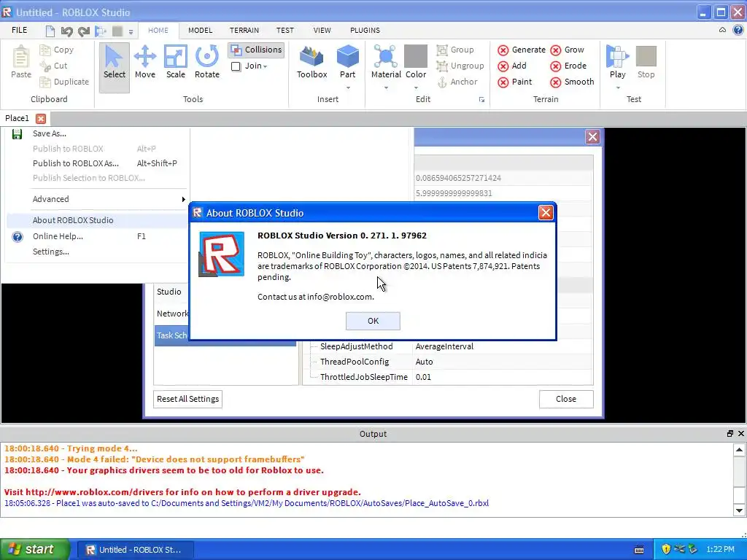Expand the Color dropdown arrow
747x560 pixels.
tap(416, 87)
